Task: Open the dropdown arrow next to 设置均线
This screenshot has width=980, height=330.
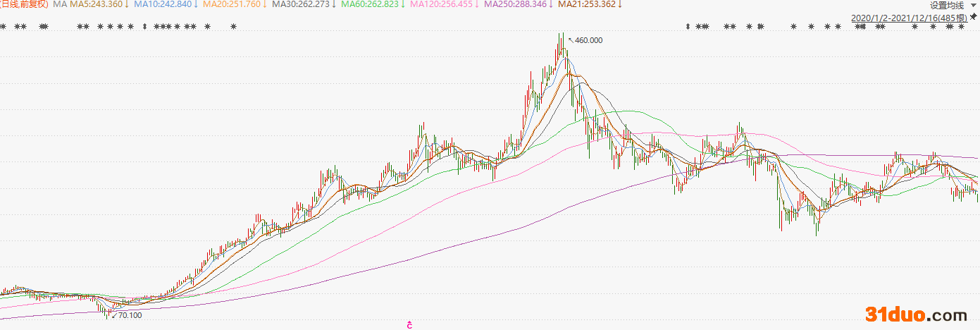Action: pyautogui.click(x=974, y=5)
